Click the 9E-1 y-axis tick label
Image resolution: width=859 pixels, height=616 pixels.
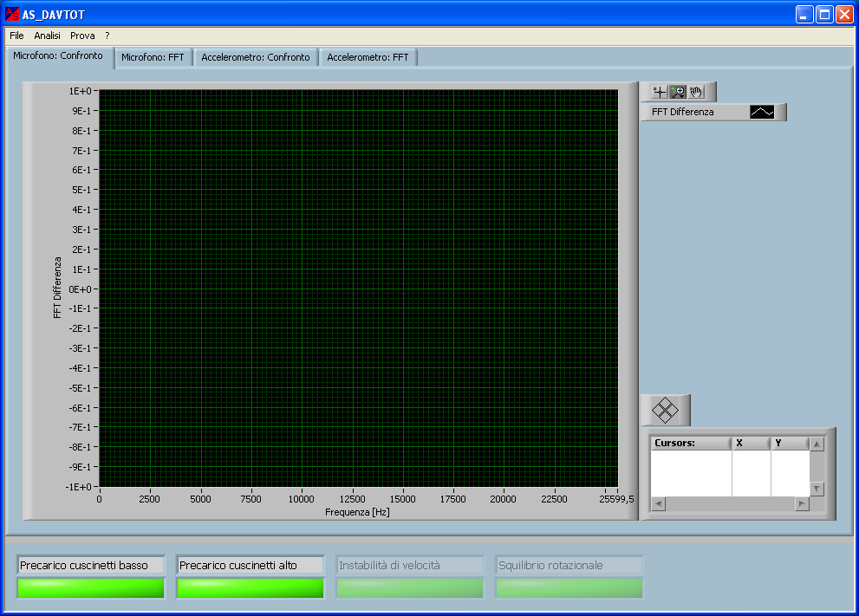pos(81,111)
